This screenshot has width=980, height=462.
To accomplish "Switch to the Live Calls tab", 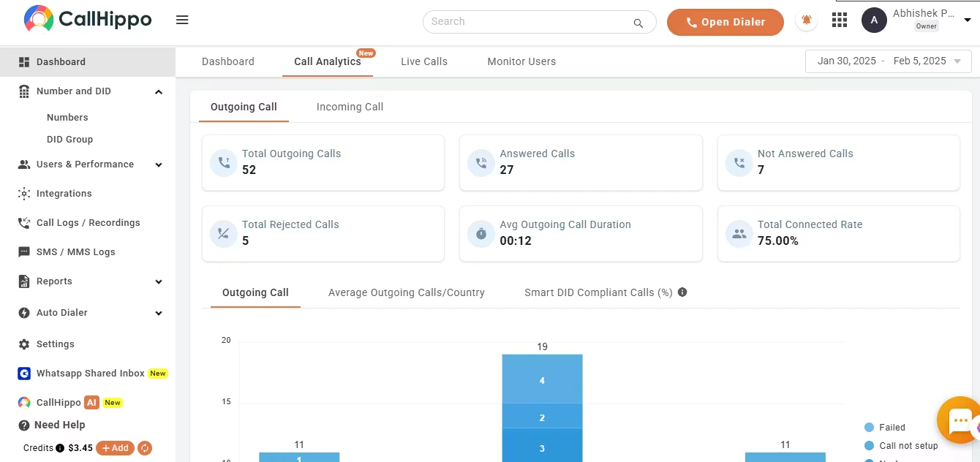I will 423,61.
